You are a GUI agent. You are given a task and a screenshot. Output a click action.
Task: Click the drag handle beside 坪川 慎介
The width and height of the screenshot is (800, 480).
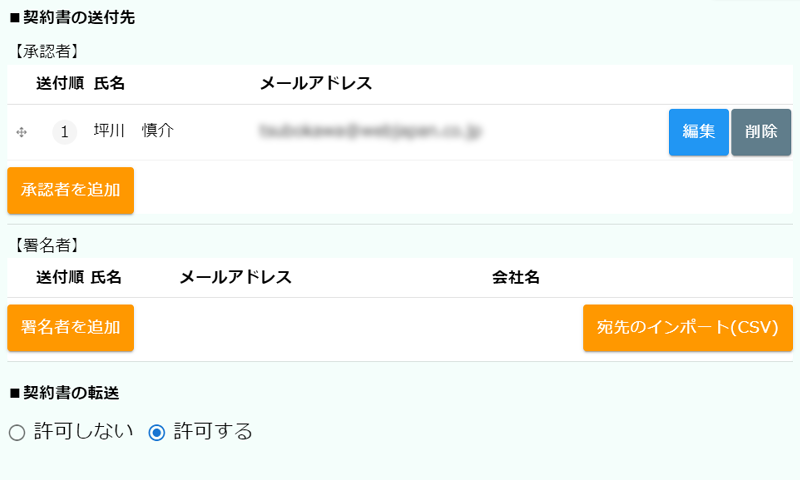[22, 132]
